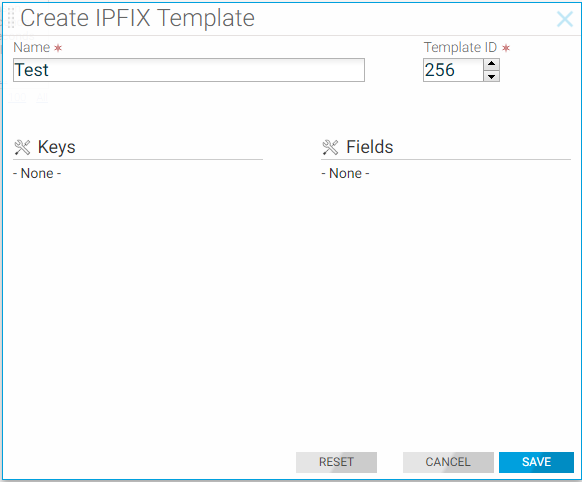This screenshot has height=482, width=582.
Task: Click the faded All link behind dialog
Action: tap(42, 98)
